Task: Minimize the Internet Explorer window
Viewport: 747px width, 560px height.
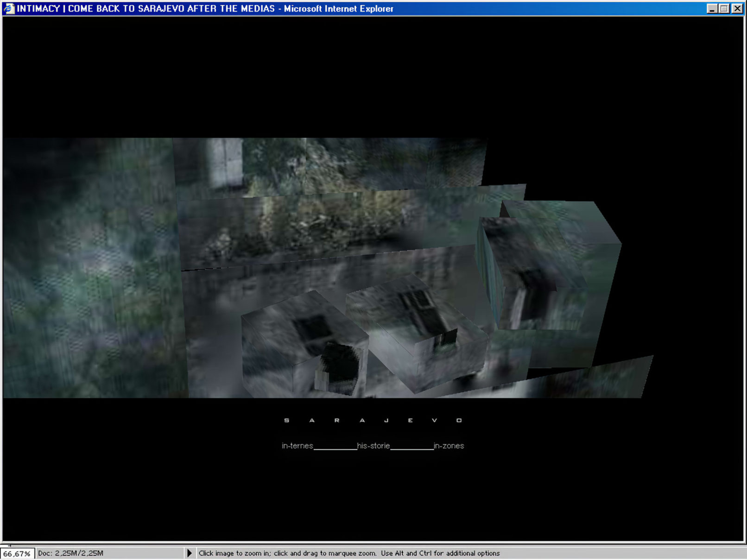Action: 712,8
